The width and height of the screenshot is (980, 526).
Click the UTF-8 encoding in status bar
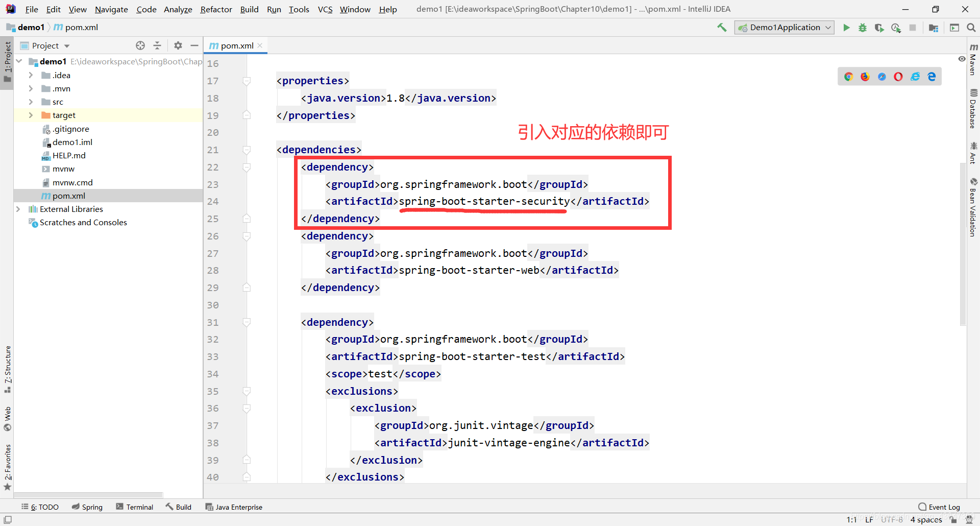click(x=892, y=520)
